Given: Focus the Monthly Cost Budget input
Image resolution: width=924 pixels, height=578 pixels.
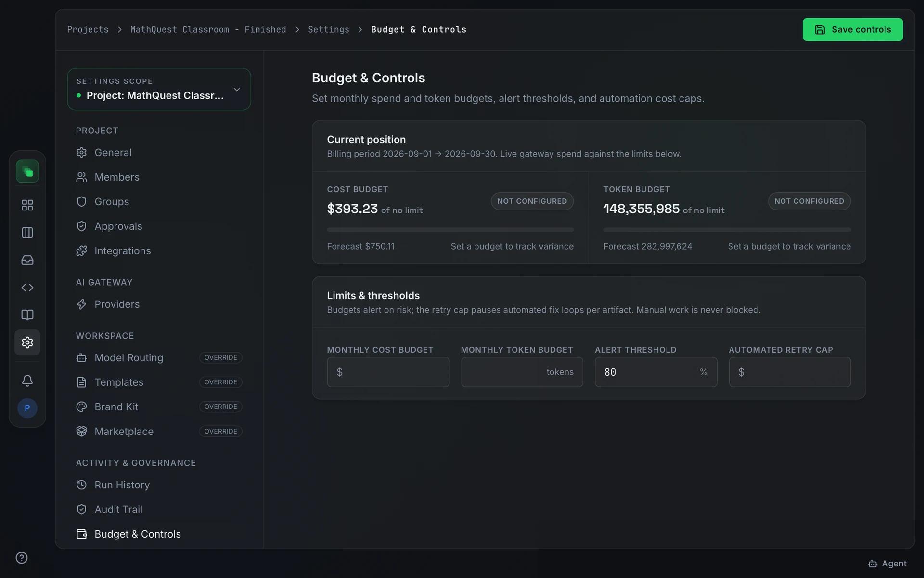Looking at the screenshot, I should (388, 372).
